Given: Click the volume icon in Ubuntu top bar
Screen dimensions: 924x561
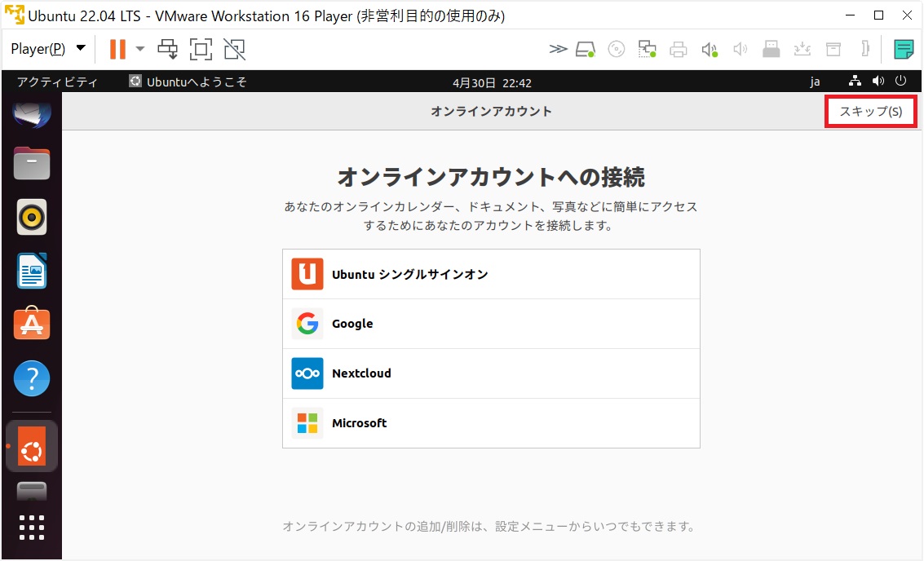Looking at the screenshot, I should [x=878, y=82].
